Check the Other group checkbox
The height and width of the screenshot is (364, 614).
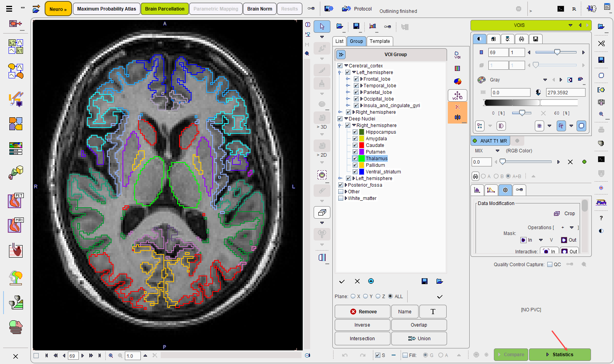click(x=341, y=192)
